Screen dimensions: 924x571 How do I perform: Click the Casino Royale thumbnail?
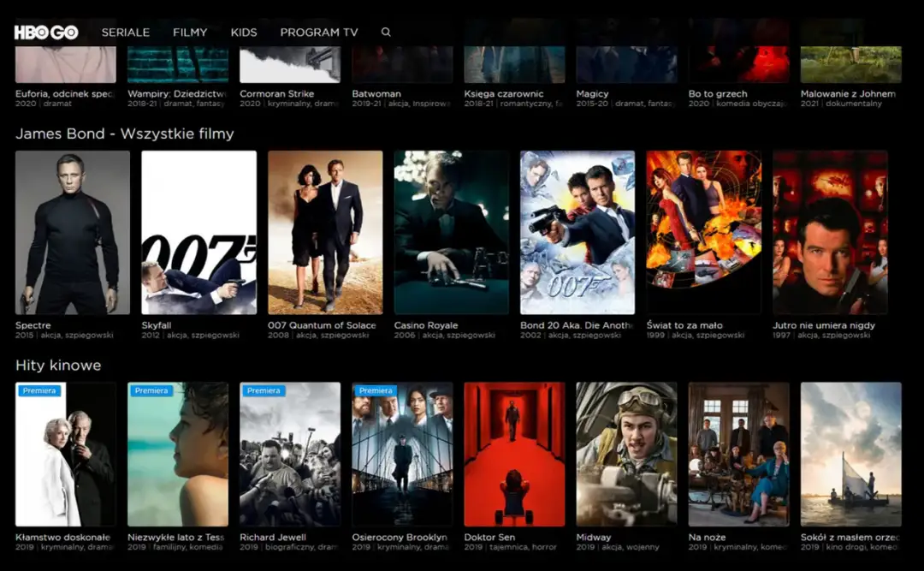tap(451, 231)
